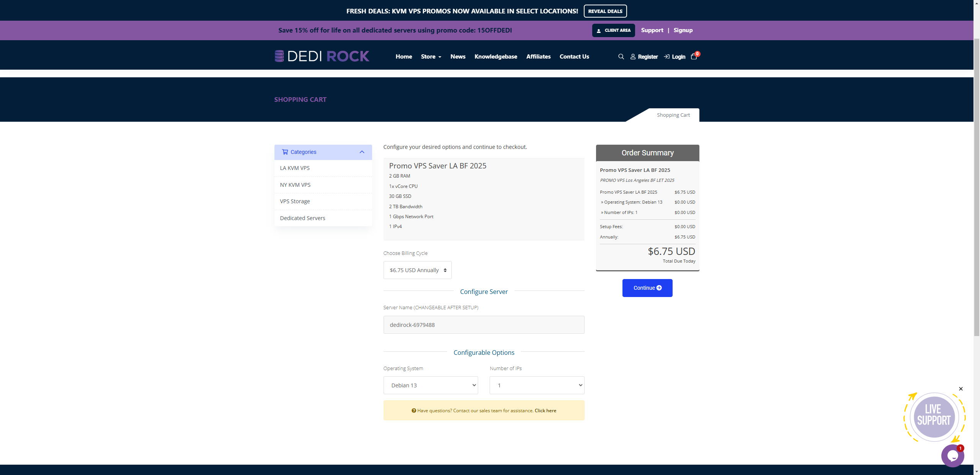Image resolution: width=980 pixels, height=475 pixels.
Task: Click the DEDI ROCK logo
Action: click(x=322, y=56)
